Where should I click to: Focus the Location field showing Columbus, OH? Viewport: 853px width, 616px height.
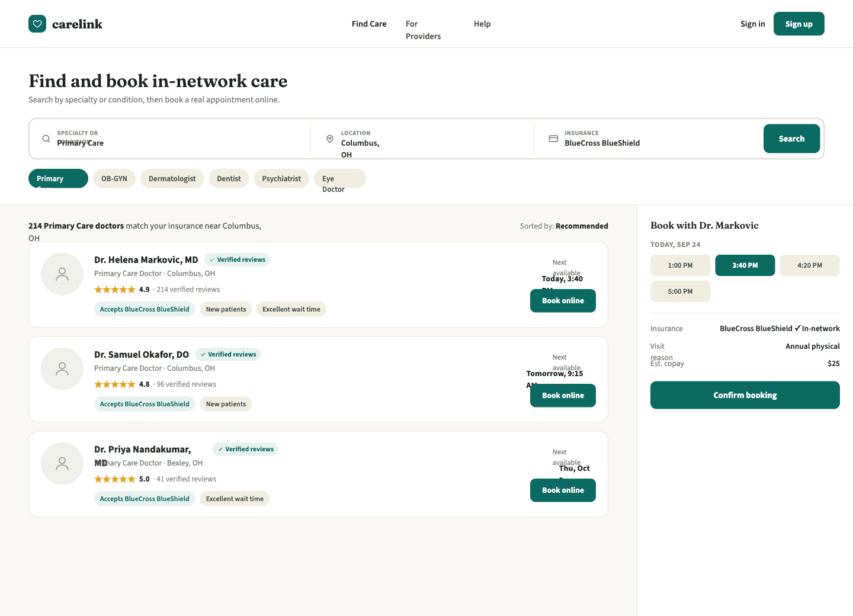click(x=422, y=139)
